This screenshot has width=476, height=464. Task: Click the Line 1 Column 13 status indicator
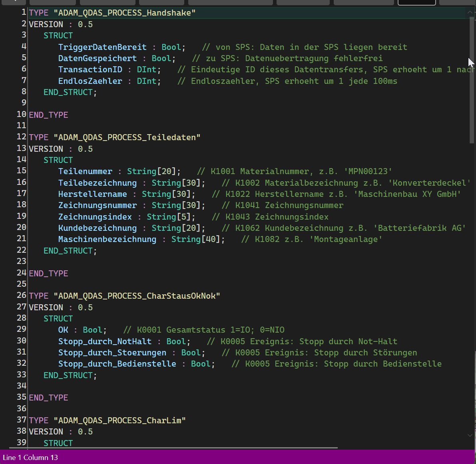click(x=30, y=458)
